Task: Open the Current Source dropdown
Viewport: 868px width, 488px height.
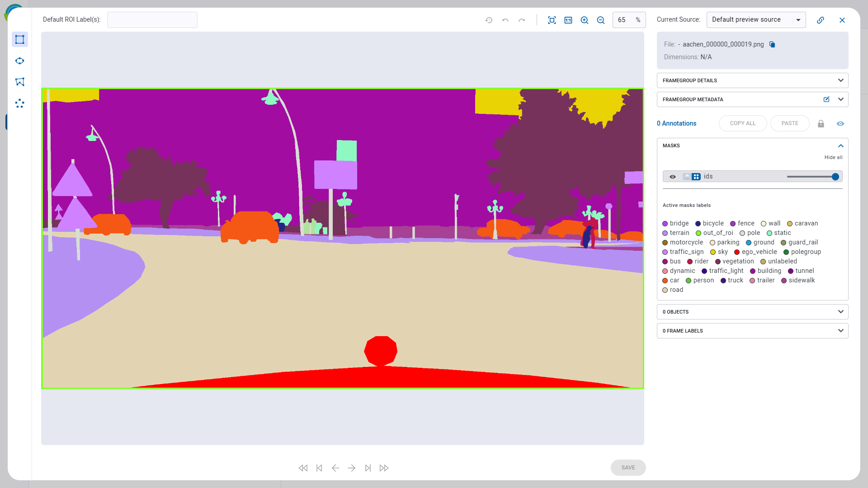Action: [756, 20]
